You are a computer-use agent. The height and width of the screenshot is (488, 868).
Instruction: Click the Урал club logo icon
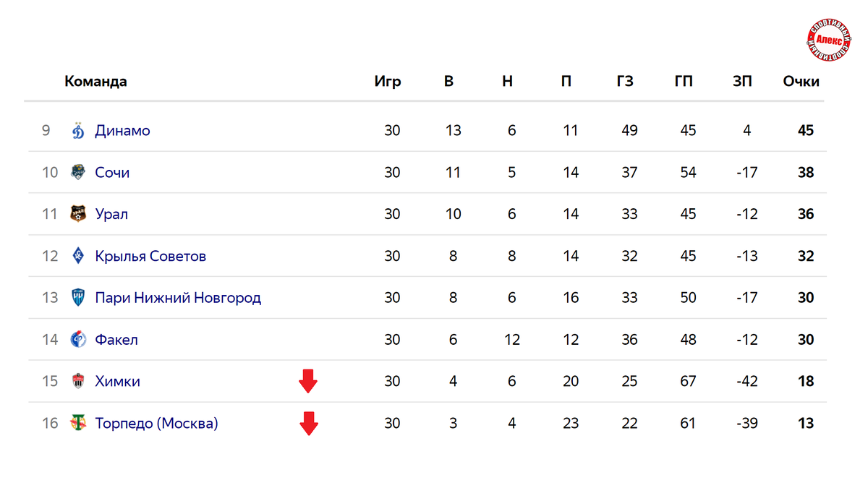click(78, 214)
